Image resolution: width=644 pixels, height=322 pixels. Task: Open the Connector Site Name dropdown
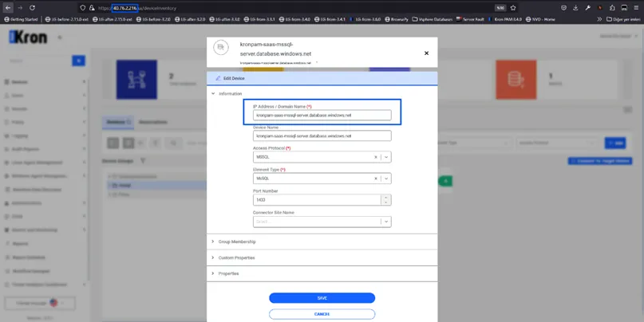click(386, 222)
